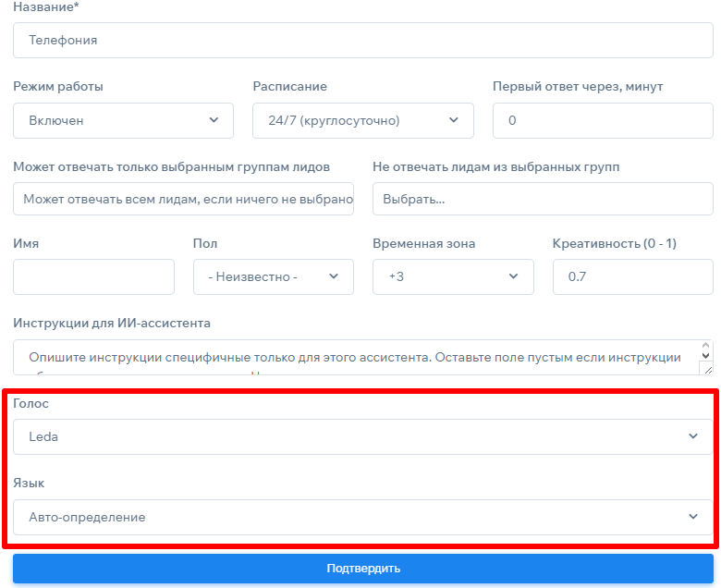Click the chevron arrow in Режим работы field
This screenshot has width=721, height=588.
tap(214, 120)
